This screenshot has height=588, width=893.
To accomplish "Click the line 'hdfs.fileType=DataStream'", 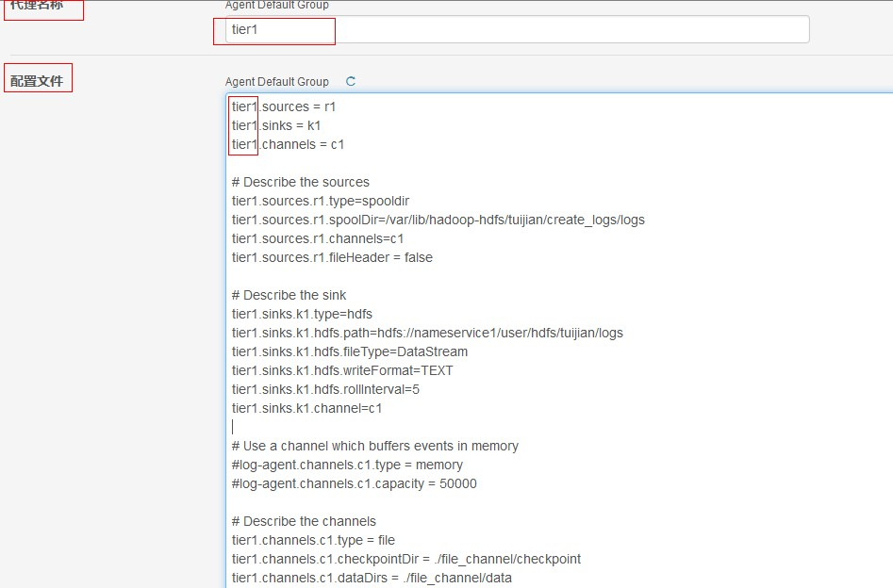I will pyautogui.click(x=350, y=351).
